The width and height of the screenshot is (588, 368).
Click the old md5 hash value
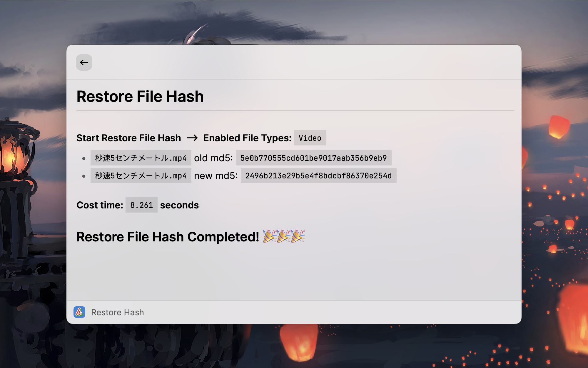tap(313, 158)
